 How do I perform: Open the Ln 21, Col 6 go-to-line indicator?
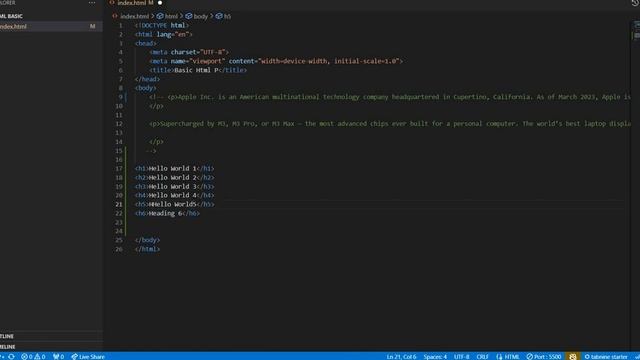401,356
